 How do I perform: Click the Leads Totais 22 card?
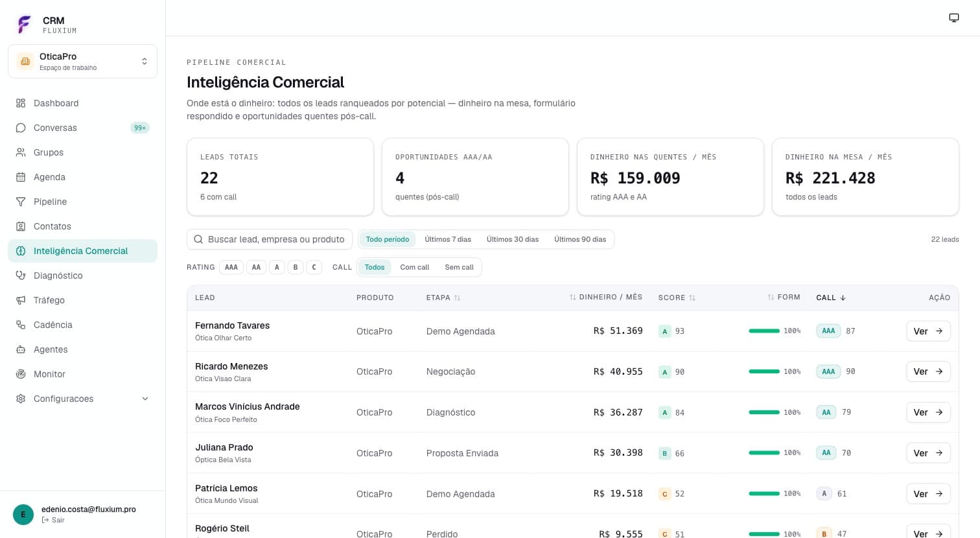(280, 176)
